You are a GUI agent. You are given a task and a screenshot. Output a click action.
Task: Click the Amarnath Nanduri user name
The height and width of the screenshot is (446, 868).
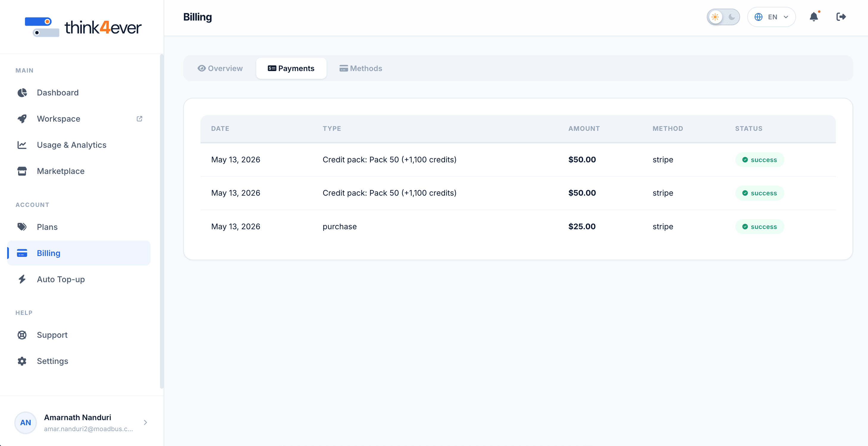point(78,417)
